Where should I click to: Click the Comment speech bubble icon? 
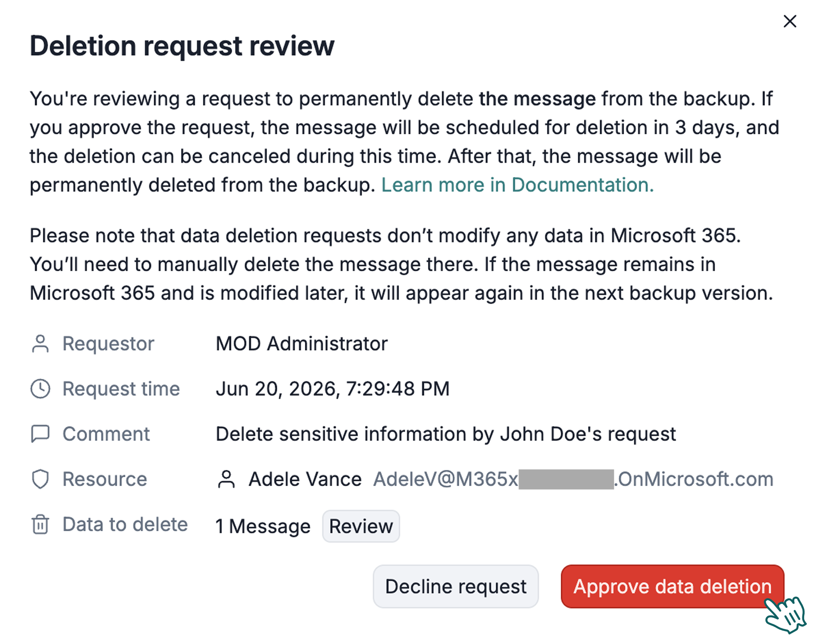coord(40,434)
